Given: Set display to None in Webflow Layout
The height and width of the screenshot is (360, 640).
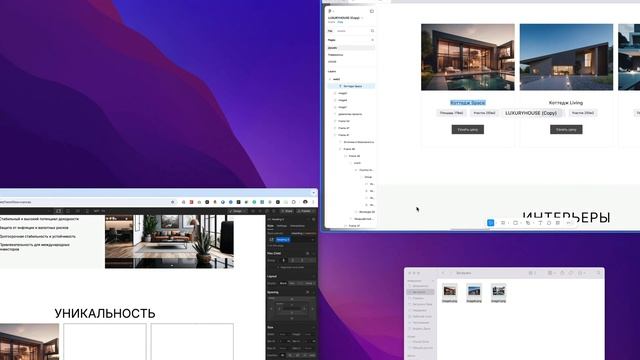Looking at the screenshot, I should point(309,283).
